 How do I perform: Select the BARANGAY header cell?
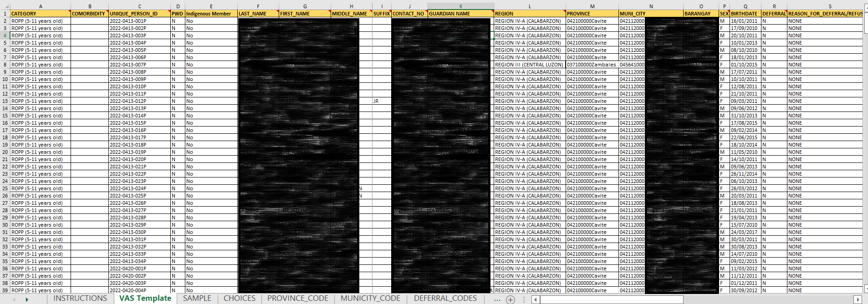[701, 14]
